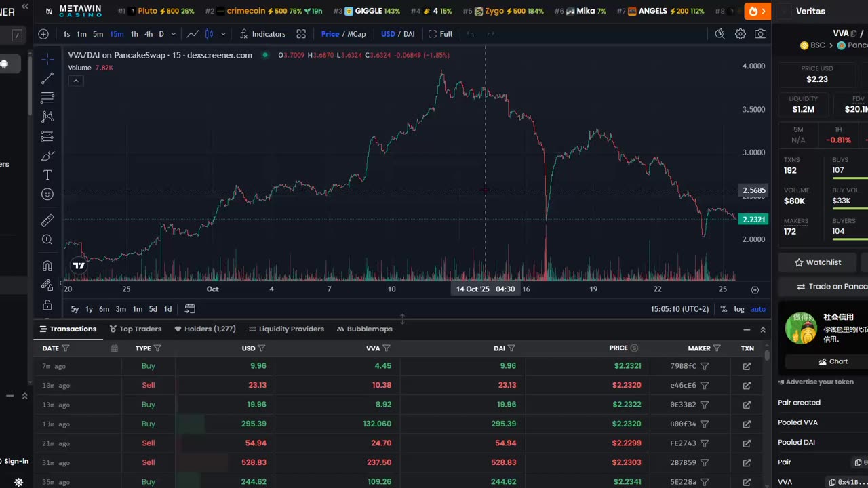The image size is (868, 488).
Task: Open the quick search icon
Action: (x=719, y=34)
